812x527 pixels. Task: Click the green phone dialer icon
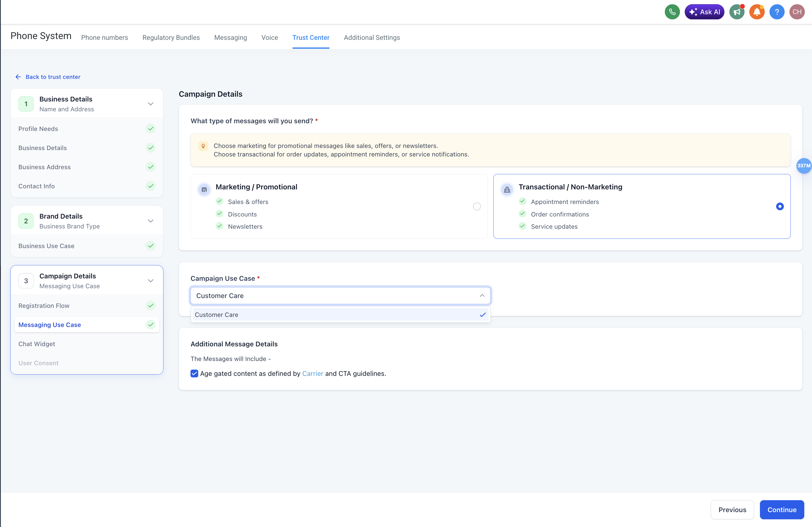[672, 12]
